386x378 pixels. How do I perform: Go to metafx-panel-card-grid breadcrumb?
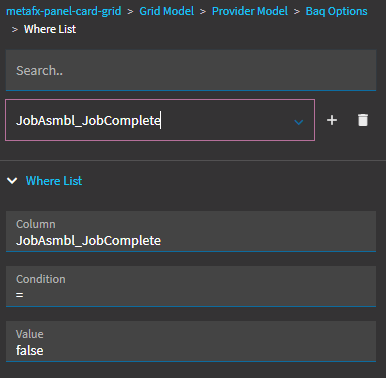pyautogui.click(x=64, y=11)
